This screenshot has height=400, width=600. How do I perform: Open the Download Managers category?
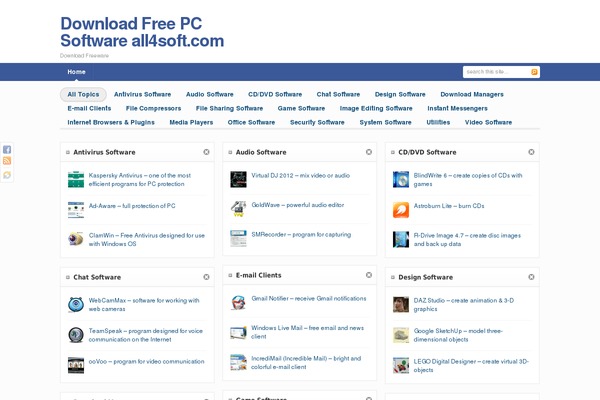472,94
